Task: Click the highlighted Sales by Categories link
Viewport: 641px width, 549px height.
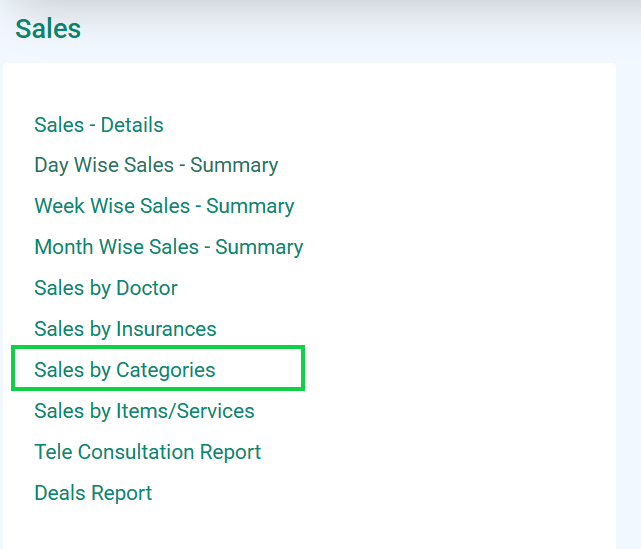Action: [125, 370]
